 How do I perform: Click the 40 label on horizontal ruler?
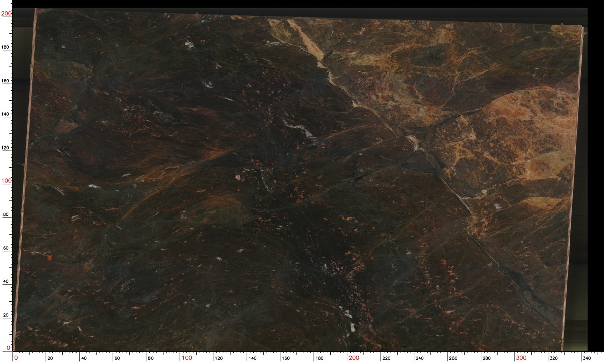[x=84, y=358]
